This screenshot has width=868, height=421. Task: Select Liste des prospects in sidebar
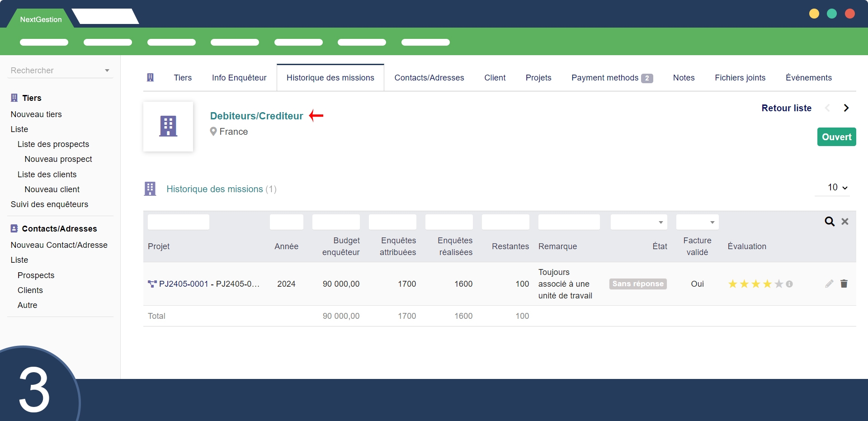[53, 144]
